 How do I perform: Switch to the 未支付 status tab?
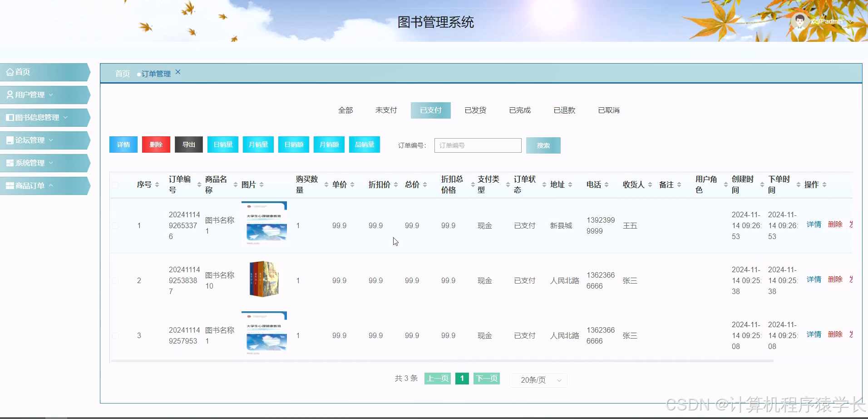(x=385, y=110)
